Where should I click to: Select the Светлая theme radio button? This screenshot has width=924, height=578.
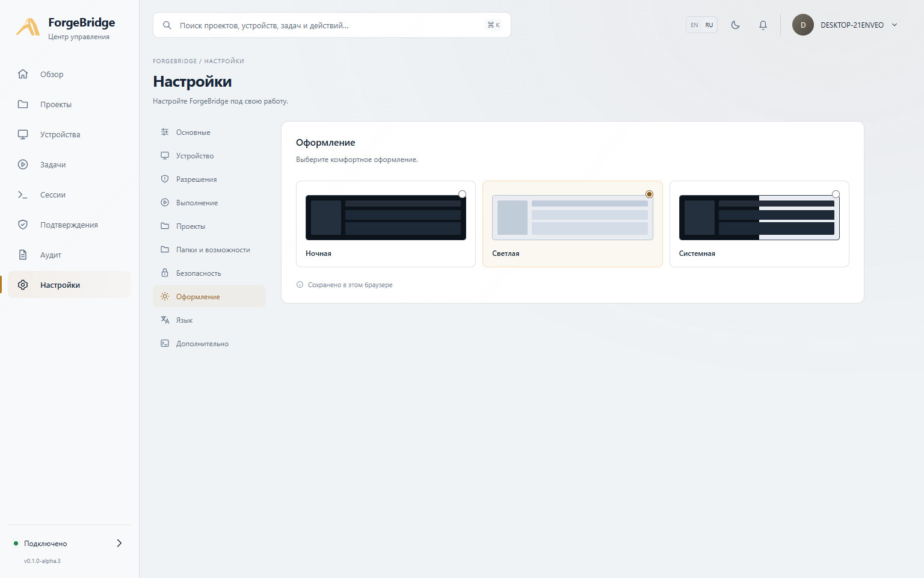coord(649,194)
